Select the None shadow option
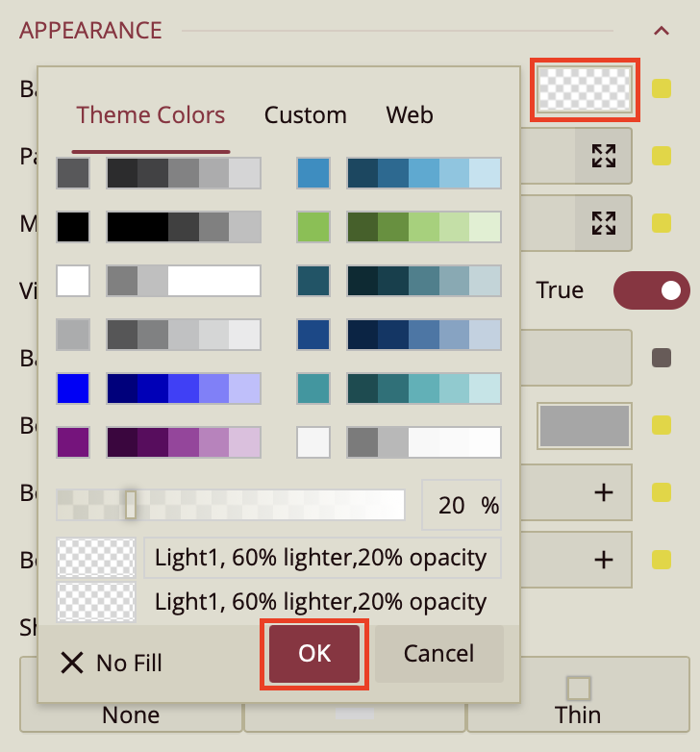 coord(131,714)
